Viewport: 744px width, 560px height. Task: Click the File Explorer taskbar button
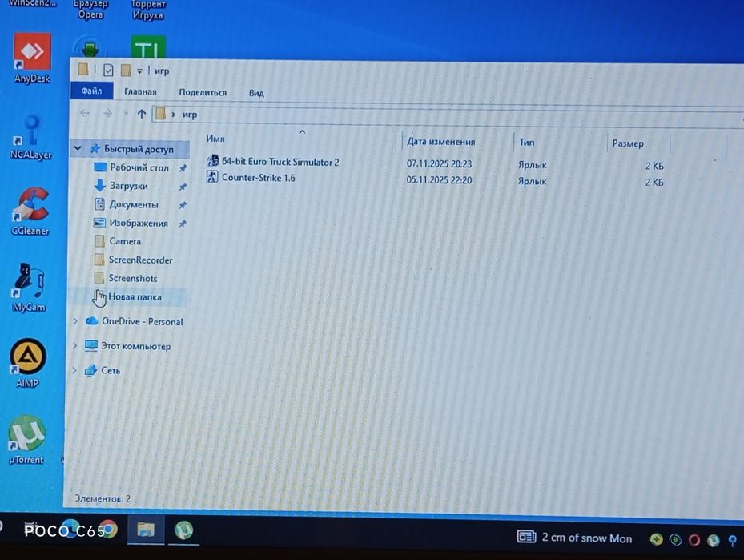[146, 530]
